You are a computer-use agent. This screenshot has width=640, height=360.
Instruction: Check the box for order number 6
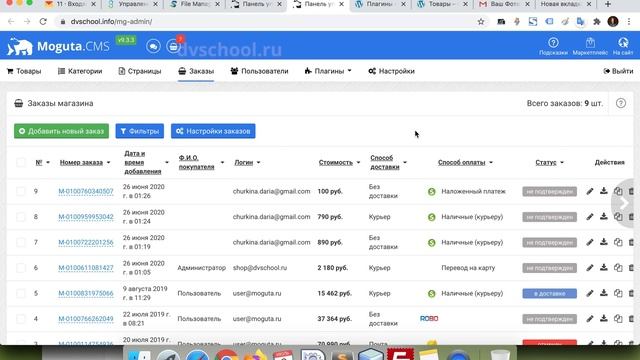tap(20, 268)
